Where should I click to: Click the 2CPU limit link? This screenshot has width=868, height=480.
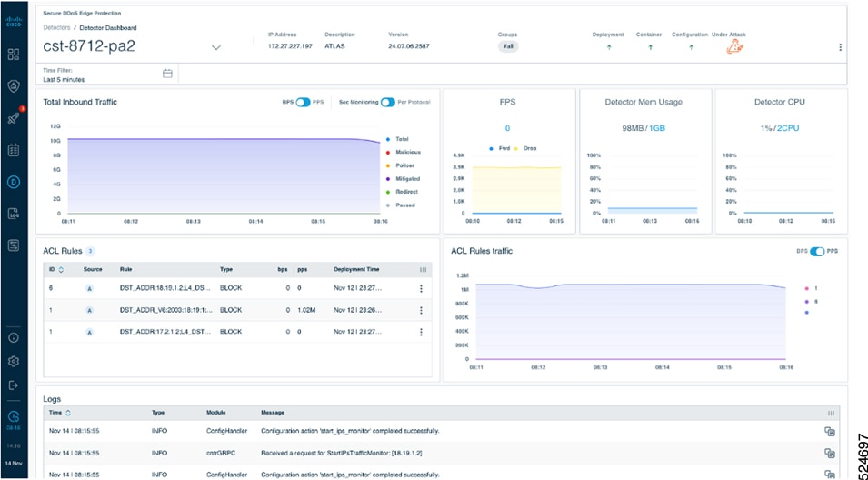tap(789, 128)
